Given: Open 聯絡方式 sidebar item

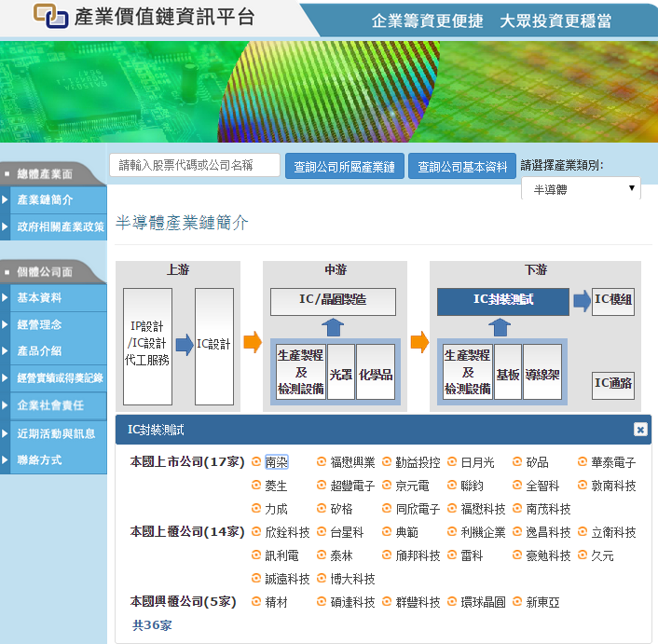Looking at the screenshot, I should click(x=54, y=459).
